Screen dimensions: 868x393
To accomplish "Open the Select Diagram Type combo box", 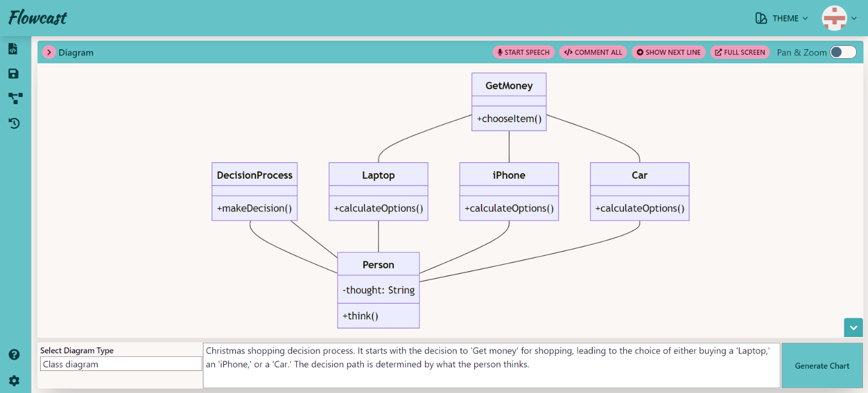I will pyautogui.click(x=121, y=364).
